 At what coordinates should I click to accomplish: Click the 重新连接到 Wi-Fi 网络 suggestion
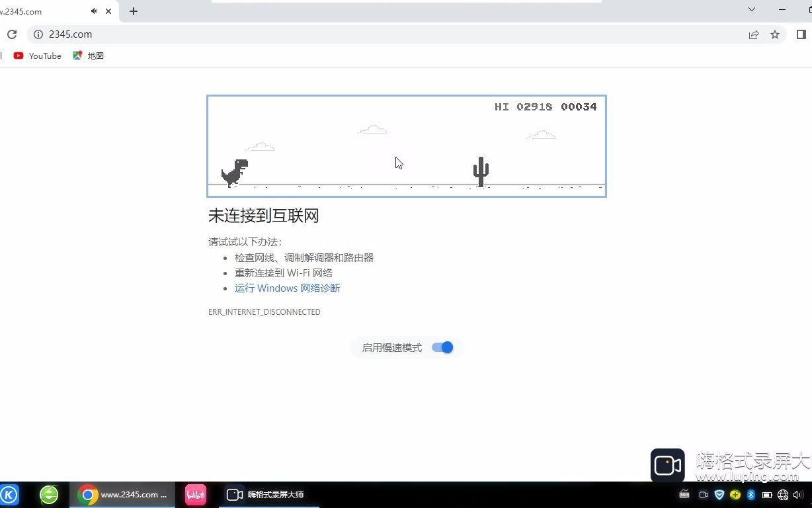pos(284,273)
